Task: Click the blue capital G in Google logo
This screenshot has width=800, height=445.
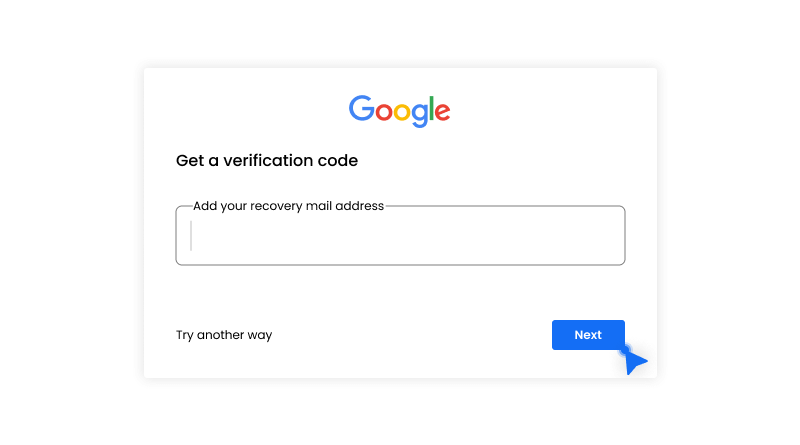Action: [x=360, y=109]
